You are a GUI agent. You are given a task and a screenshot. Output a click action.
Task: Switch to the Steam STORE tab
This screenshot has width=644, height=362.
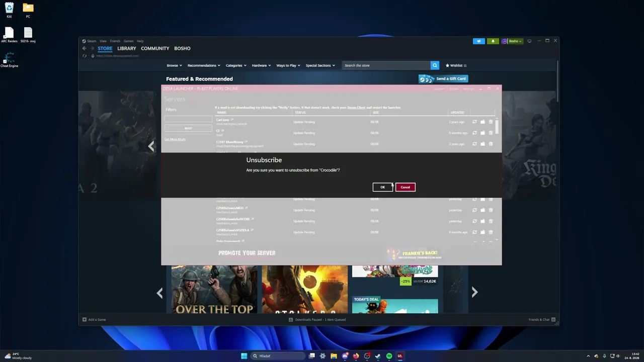coord(105,48)
